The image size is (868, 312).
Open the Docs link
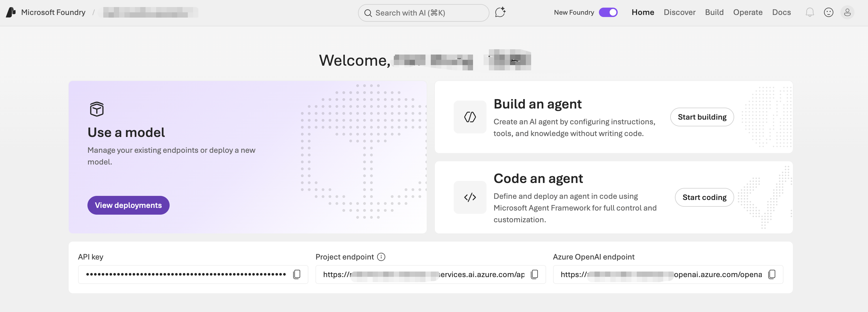click(x=781, y=12)
